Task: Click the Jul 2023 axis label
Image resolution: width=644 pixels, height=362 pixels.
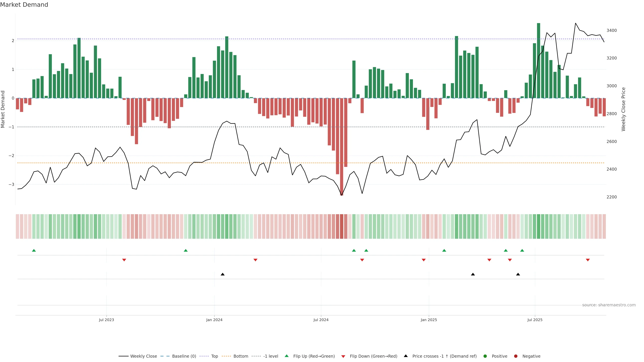Action: (x=106, y=320)
